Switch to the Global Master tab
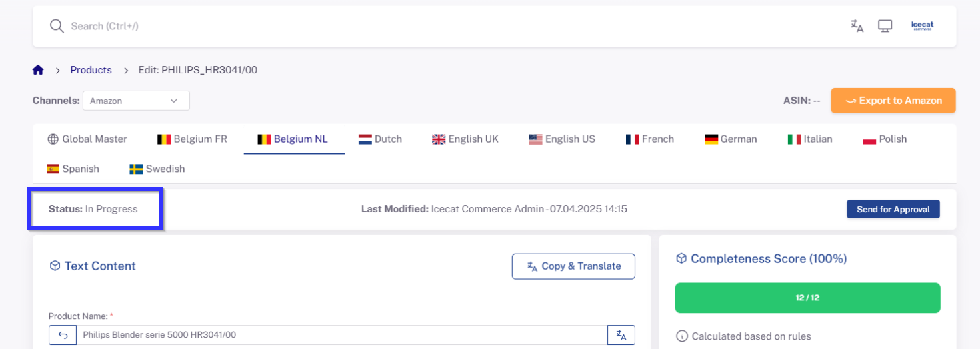Screen dimensions: 980x349 [87, 139]
